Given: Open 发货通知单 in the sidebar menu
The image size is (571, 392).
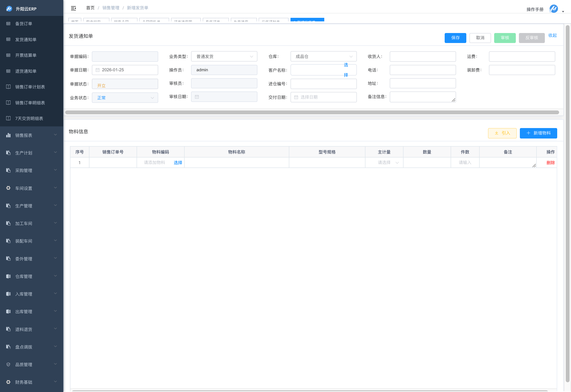Looking at the screenshot, I should [26, 39].
